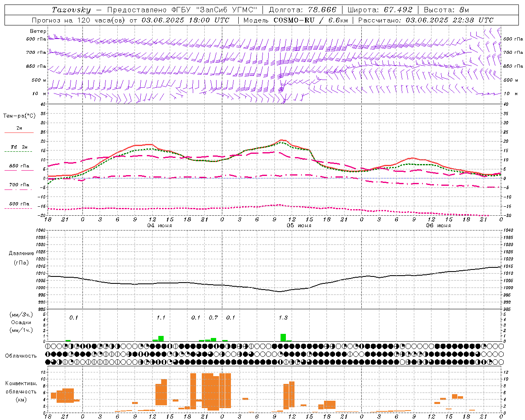Select the "Долгота: 78.666" longitude text
Image resolution: width=525 pixels, height=420 pixels.
pyautogui.click(x=303, y=10)
